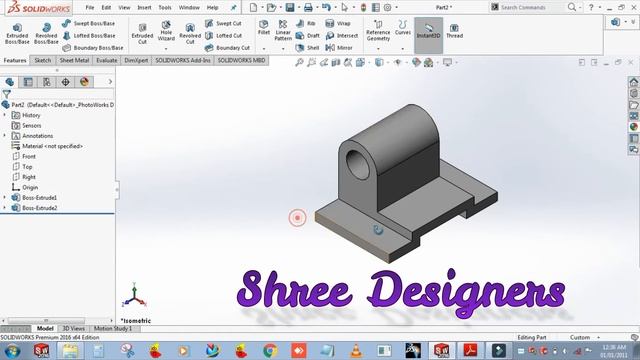Open the ConfigurationManager panel tab
Screen dimensions: 640x360
(47, 82)
